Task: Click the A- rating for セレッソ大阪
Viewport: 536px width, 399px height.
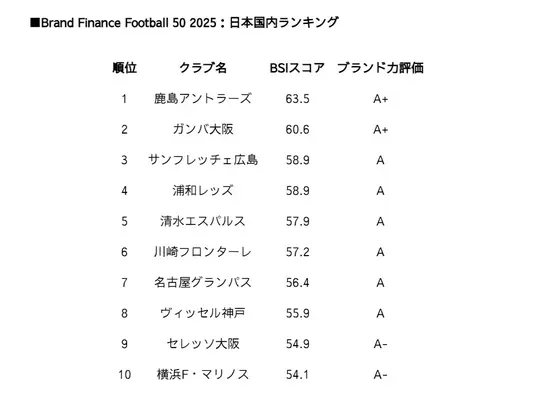Action: (x=380, y=344)
